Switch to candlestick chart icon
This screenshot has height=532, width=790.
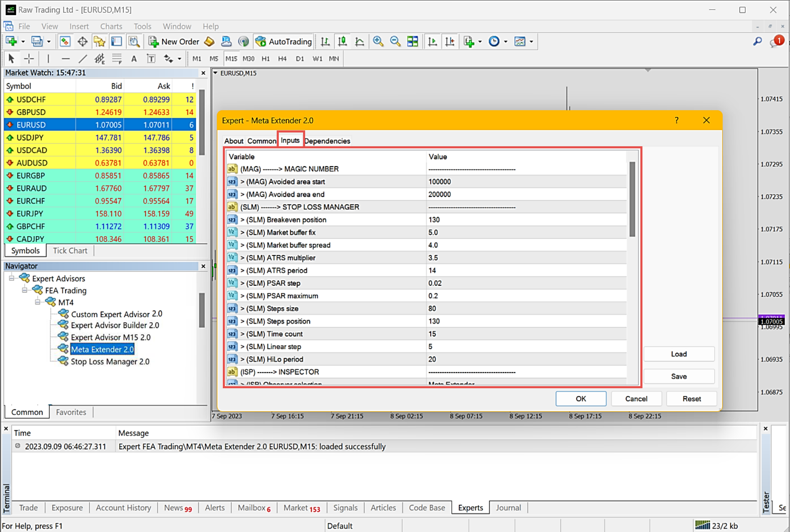[342, 41]
